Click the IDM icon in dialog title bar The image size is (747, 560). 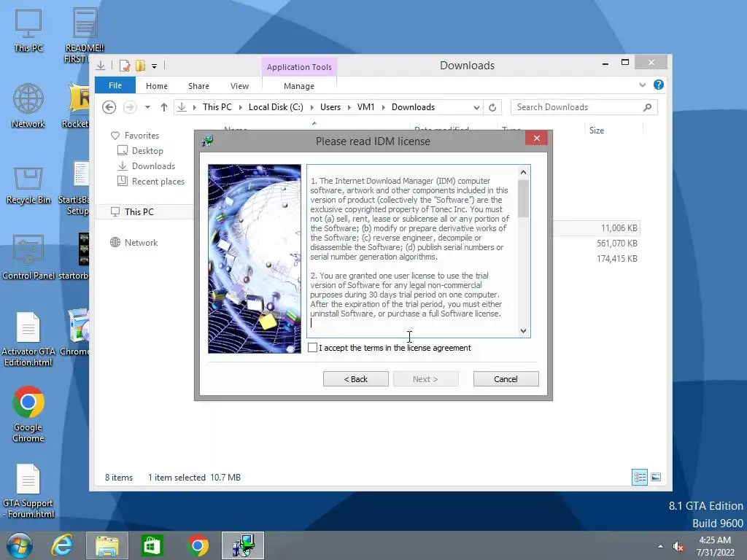[x=207, y=141]
